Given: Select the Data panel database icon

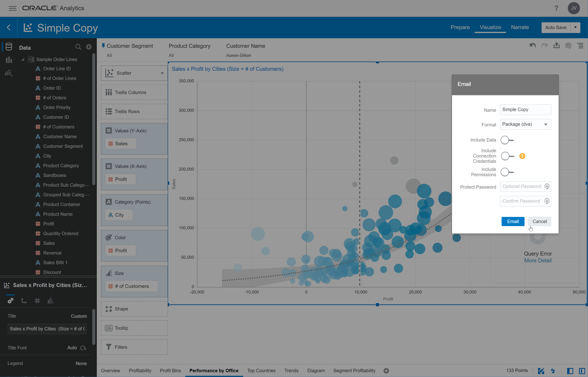Looking at the screenshot, I should 9,46.
